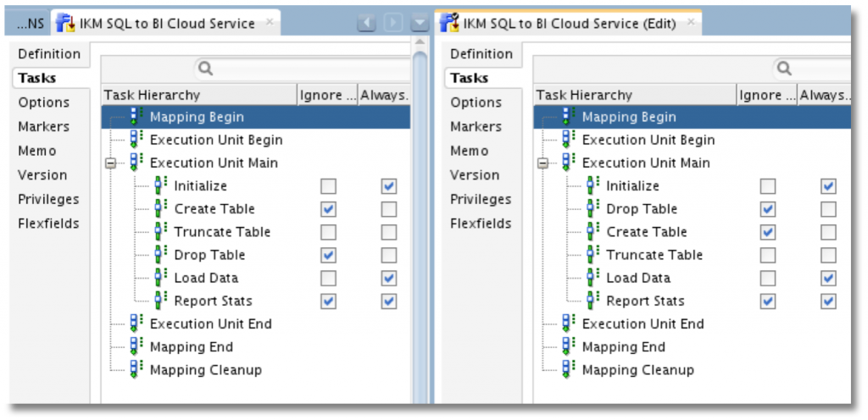Focus the left panel task search field
The height and width of the screenshot is (420, 868).
[x=303, y=69]
